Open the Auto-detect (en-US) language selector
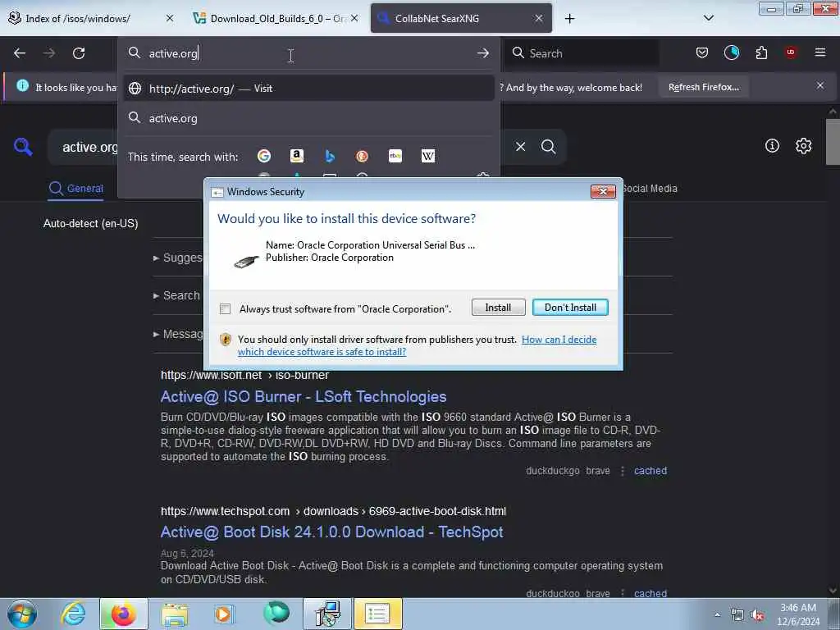 pos(90,223)
